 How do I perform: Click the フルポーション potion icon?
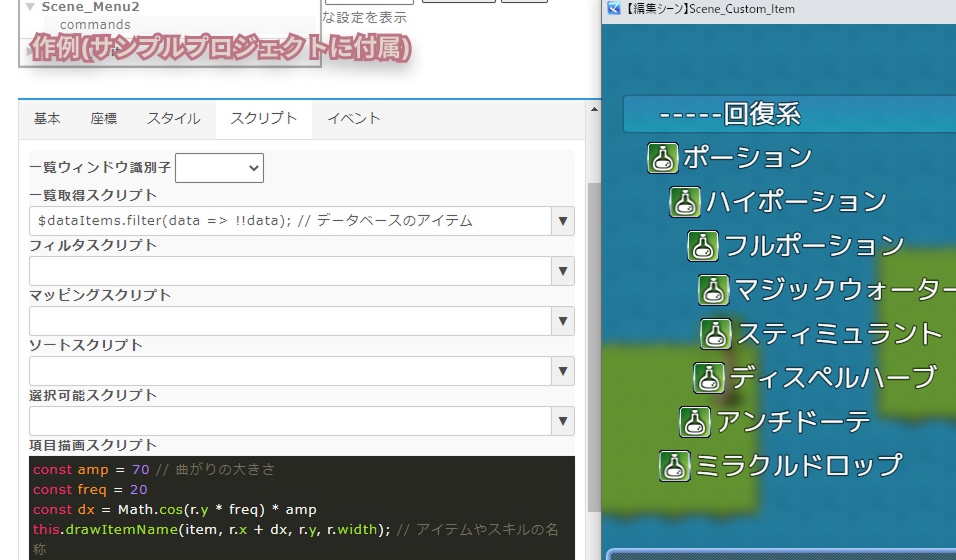click(703, 246)
